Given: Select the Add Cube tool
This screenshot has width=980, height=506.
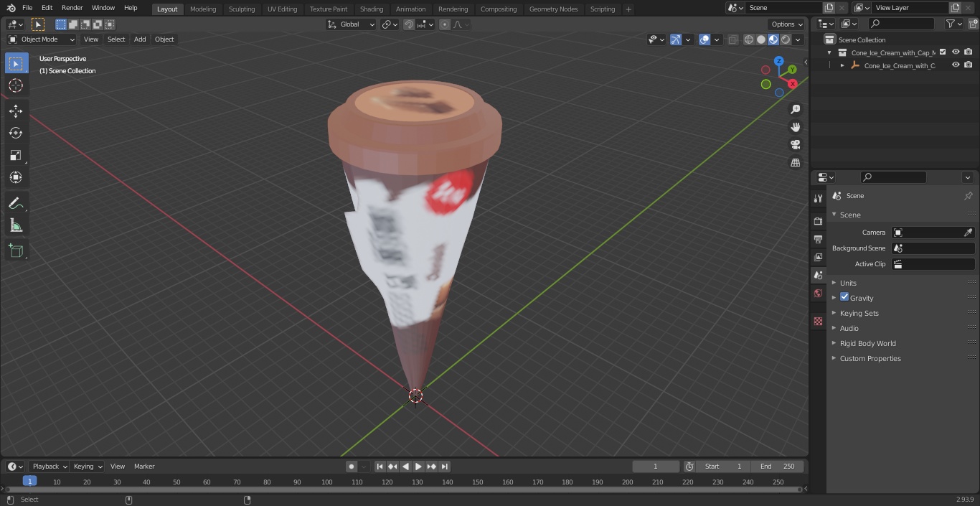Looking at the screenshot, I should (16, 251).
